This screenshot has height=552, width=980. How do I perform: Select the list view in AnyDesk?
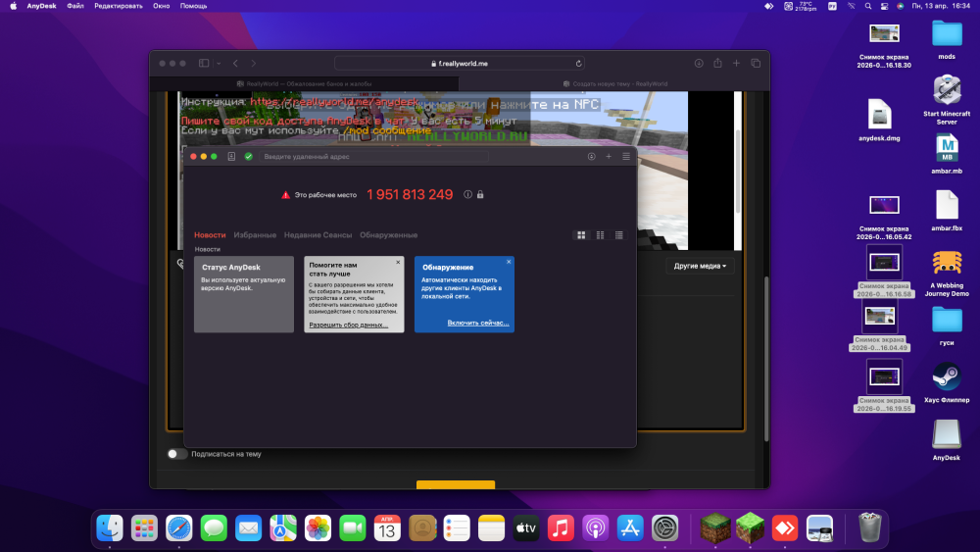click(x=618, y=235)
